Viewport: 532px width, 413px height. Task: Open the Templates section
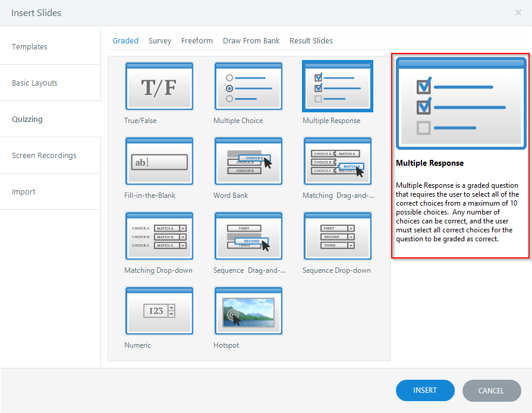tap(29, 46)
